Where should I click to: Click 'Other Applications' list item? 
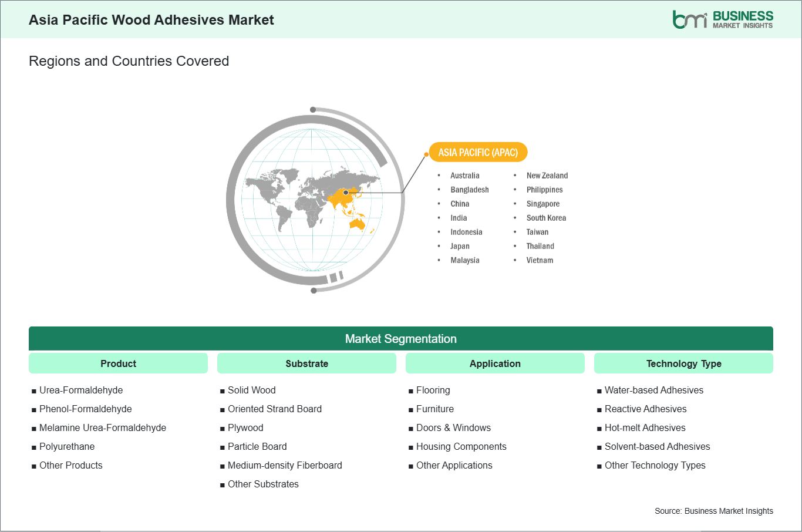tap(454, 465)
